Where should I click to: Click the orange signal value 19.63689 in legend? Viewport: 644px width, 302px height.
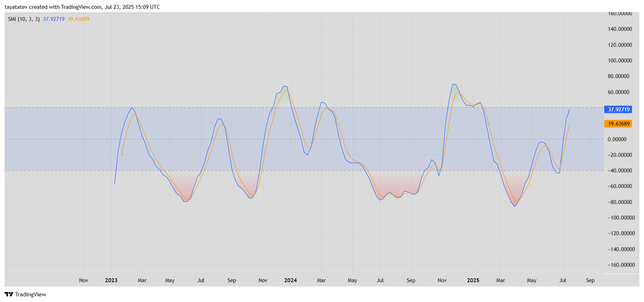click(78, 19)
